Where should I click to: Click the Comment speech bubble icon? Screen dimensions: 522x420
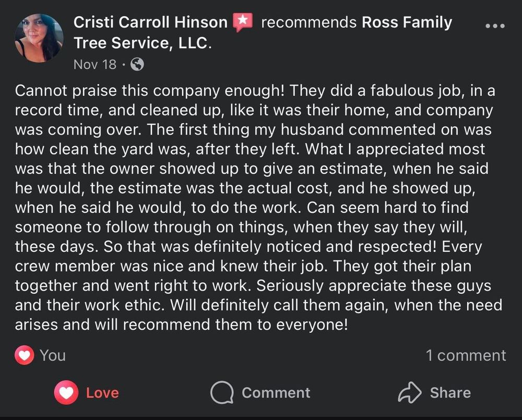coord(223,392)
